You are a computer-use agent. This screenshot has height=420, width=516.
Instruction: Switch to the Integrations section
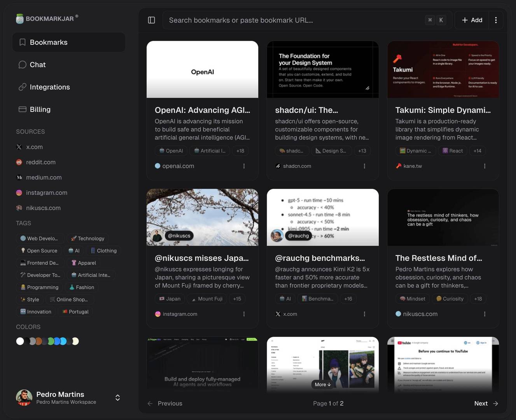50,87
